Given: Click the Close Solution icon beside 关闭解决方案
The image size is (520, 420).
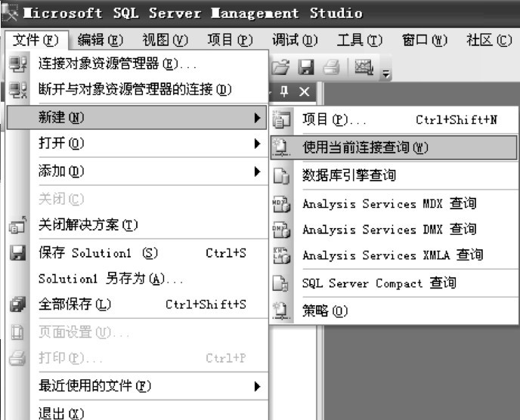Looking at the screenshot, I should [x=18, y=225].
